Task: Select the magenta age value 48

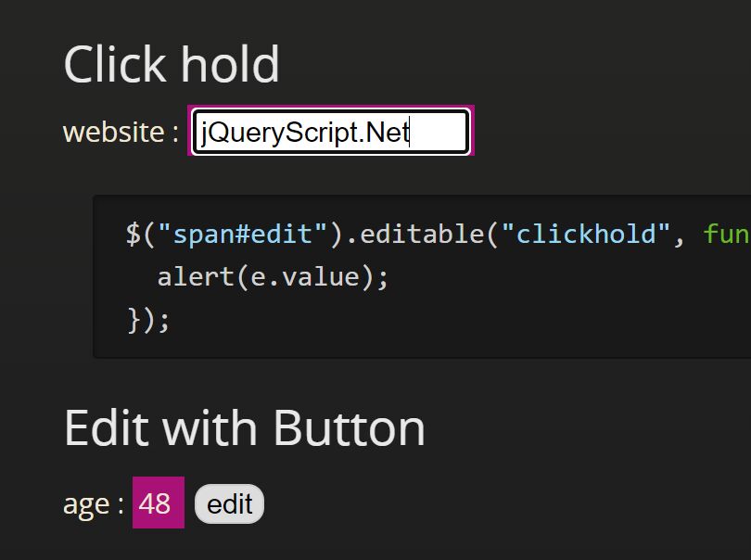Action: click(158, 503)
